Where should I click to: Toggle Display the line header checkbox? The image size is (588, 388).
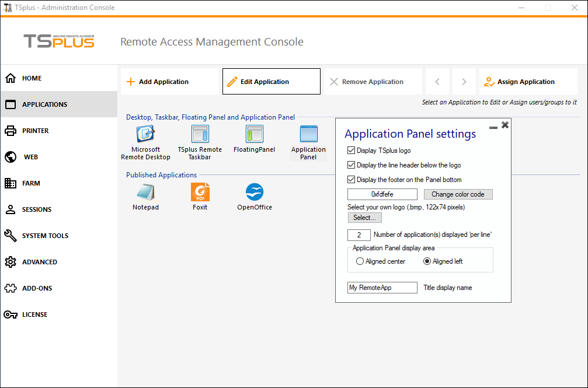tap(351, 165)
